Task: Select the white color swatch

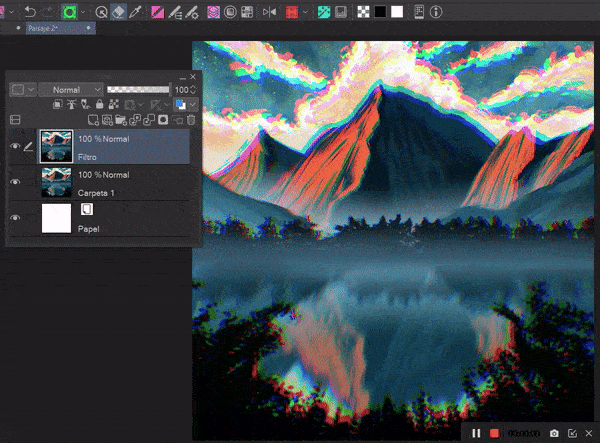Action: [397, 12]
